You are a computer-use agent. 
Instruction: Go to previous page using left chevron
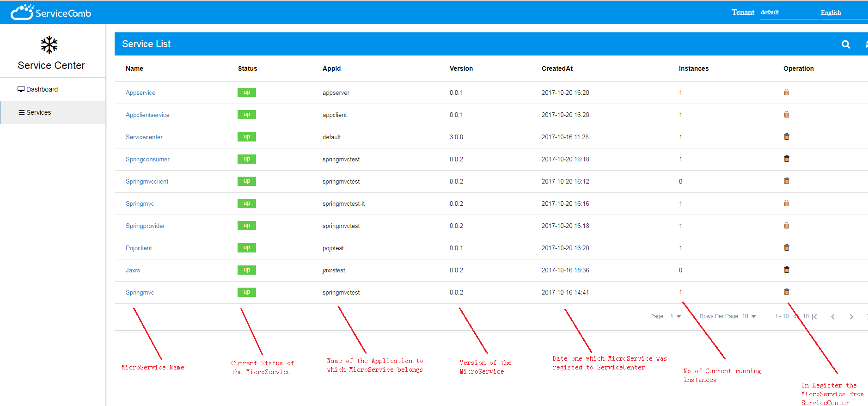[x=832, y=317]
